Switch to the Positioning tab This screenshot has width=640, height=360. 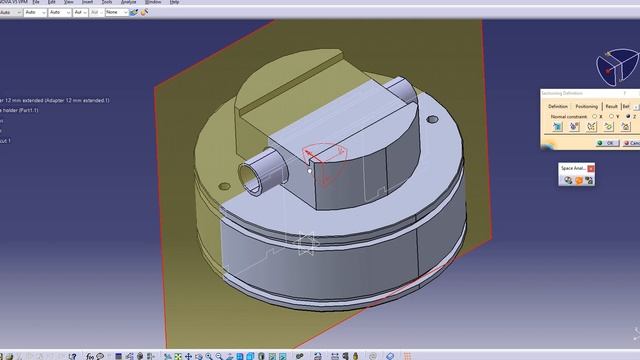tap(586, 106)
